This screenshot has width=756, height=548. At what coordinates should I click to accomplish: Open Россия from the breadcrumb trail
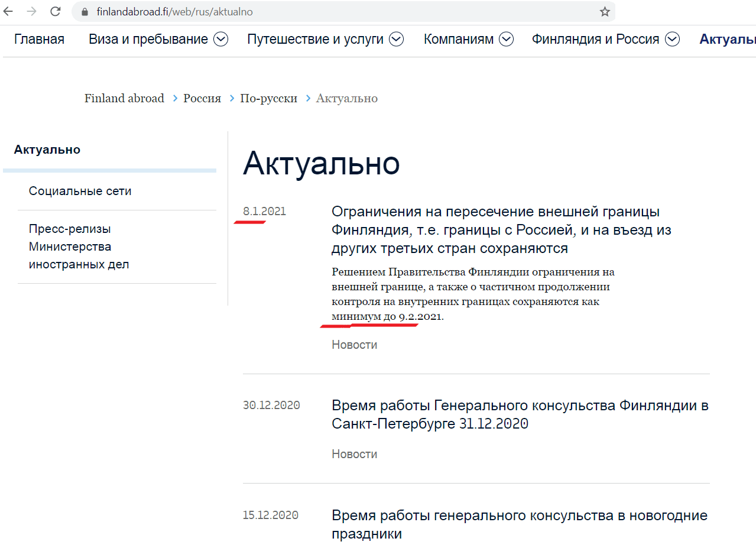pyautogui.click(x=202, y=98)
